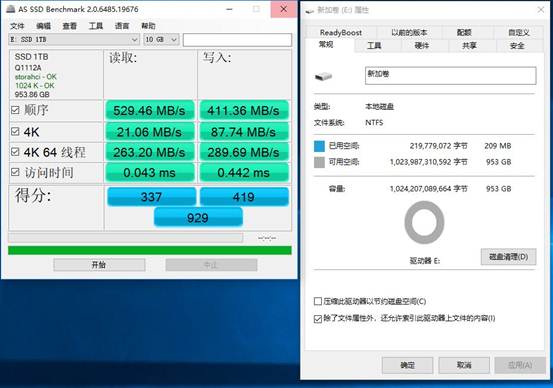Open the 帮助 menu in AS SSD
The image size is (553, 388).
click(x=148, y=26)
